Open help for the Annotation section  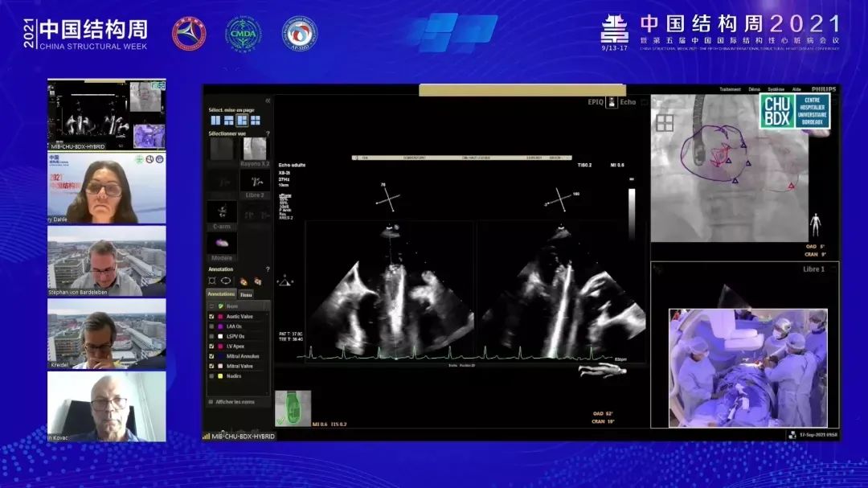pos(268,269)
